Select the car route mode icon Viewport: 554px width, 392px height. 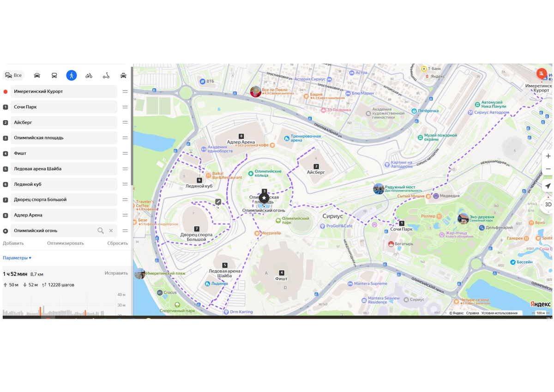pyautogui.click(x=37, y=75)
